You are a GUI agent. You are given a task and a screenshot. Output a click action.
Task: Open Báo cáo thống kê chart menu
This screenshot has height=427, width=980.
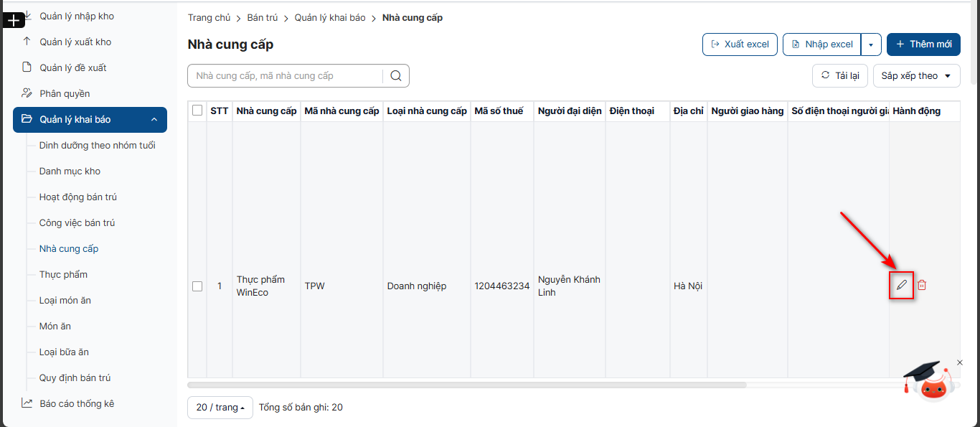click(x=76, y=403)
